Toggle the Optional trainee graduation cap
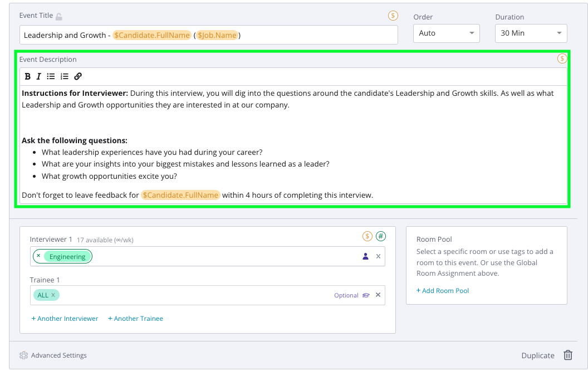588x371 pixels. pos(366,295)
